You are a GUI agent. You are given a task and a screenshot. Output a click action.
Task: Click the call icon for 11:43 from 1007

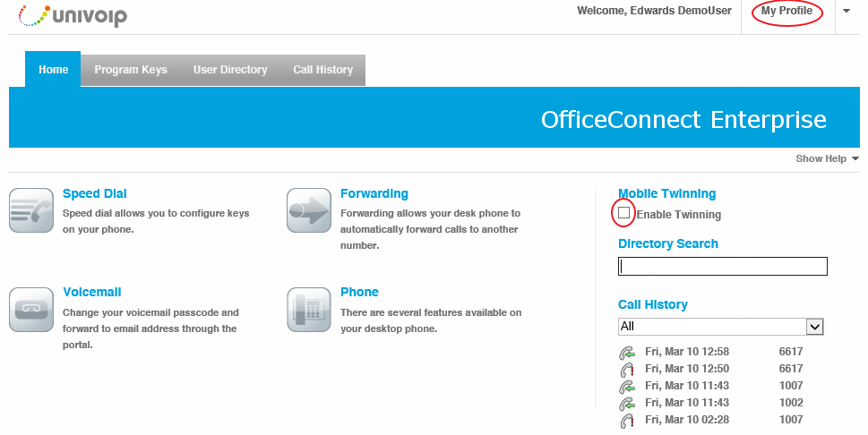coord(627,387)
